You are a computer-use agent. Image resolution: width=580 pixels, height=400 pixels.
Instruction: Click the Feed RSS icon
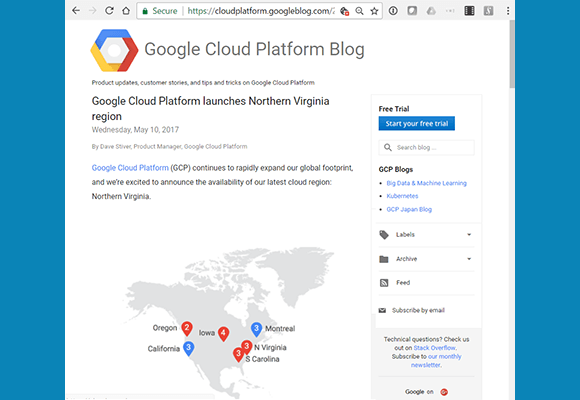(x=384, y=283)
